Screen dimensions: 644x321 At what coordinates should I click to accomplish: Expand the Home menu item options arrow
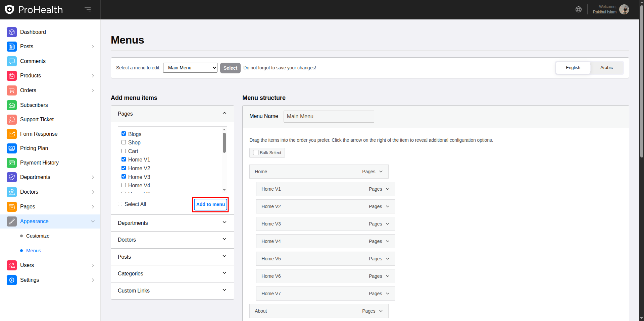(381, 172)
